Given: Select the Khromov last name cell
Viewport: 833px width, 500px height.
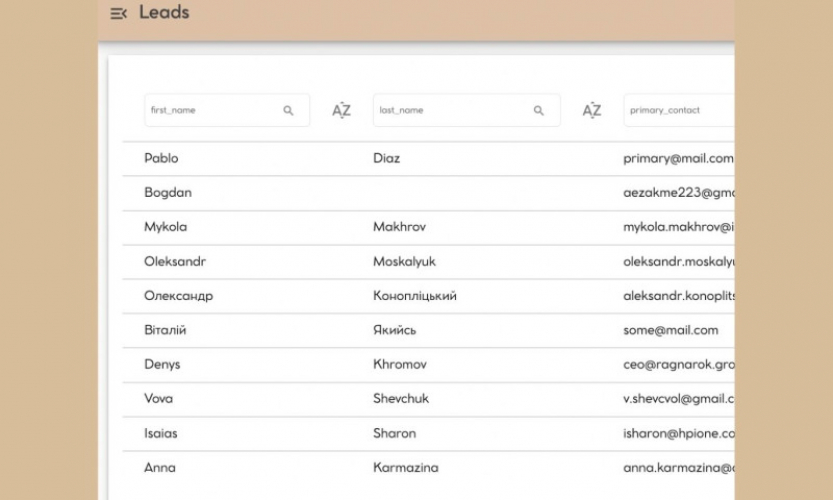Looking at the screenshot, I should pos(400,365).
